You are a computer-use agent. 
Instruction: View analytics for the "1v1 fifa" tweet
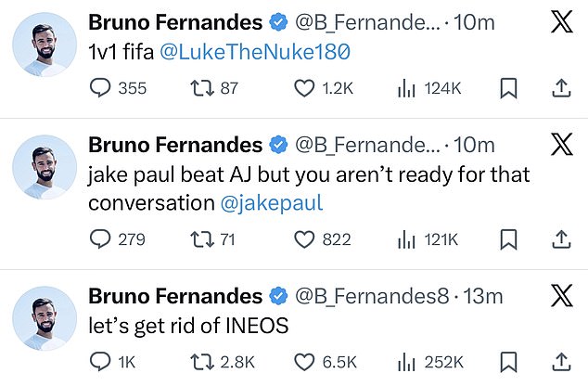coord(407,88)
